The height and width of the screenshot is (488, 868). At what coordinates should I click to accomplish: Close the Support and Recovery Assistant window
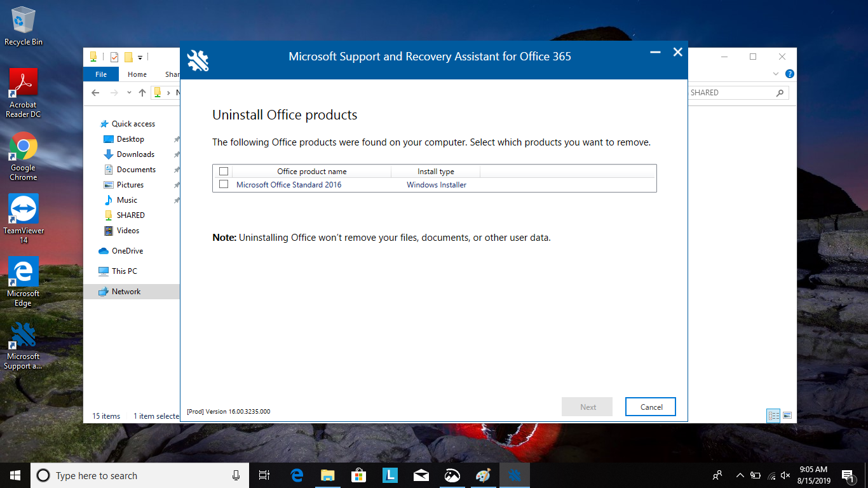[x=678, y=52]
